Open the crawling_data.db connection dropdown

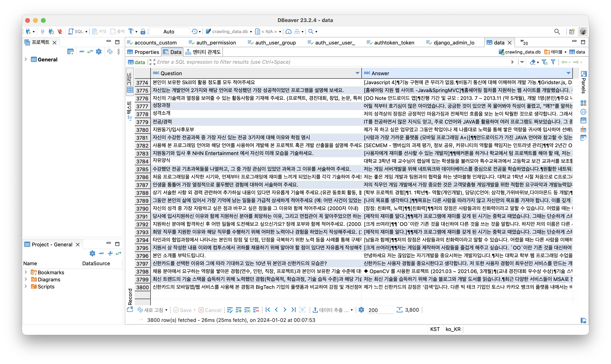[x=230, y=31]
